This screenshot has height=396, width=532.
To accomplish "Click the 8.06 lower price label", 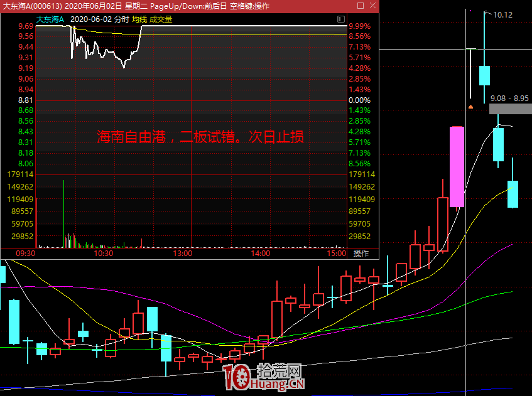I will (26, 164).
